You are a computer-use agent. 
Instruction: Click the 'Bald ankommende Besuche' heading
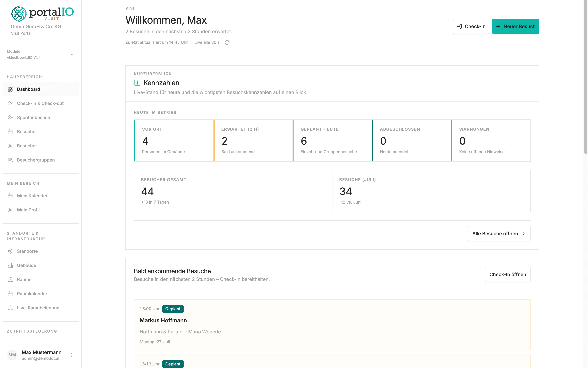tap(172, 271)
